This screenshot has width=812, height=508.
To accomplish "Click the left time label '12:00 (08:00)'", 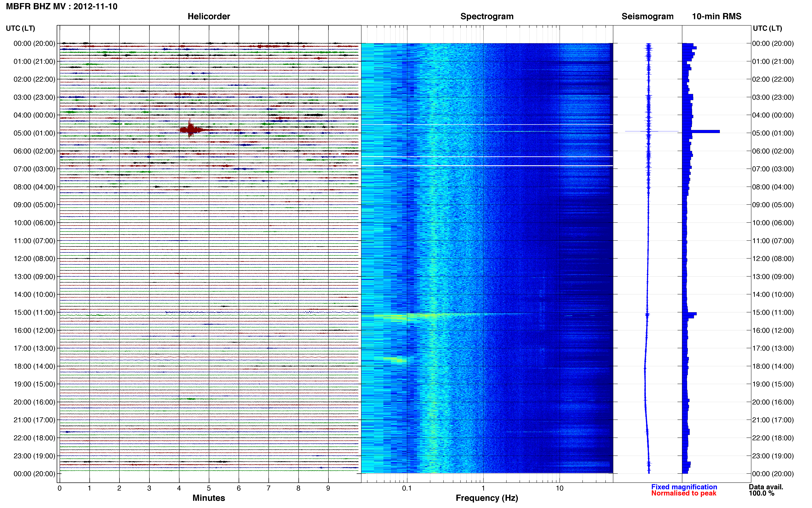I will (x=34, y=259).
